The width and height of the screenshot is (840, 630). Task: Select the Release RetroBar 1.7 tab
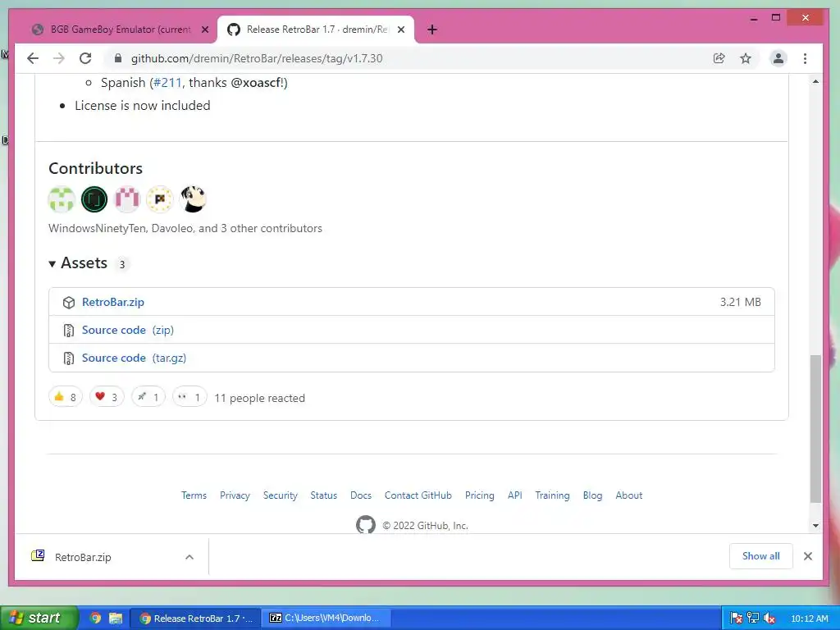[315, 30]
